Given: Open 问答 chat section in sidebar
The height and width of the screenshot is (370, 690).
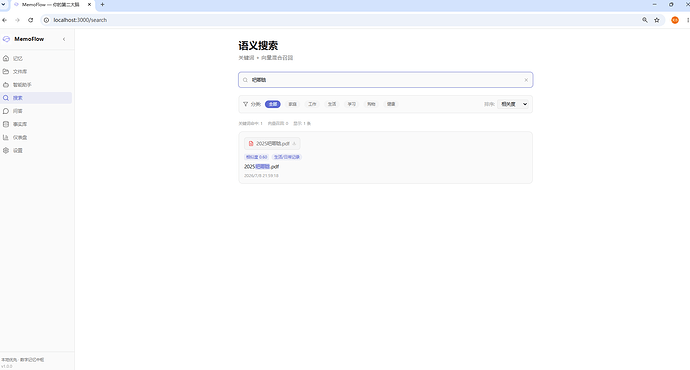Looking at the screenshot, I should click(36, 111).
